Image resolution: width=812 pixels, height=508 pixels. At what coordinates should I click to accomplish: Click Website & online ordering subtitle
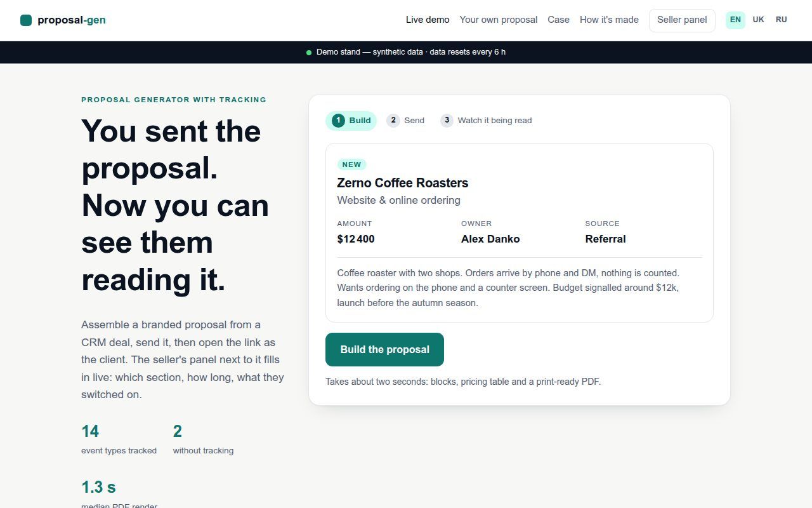[399, 200]
